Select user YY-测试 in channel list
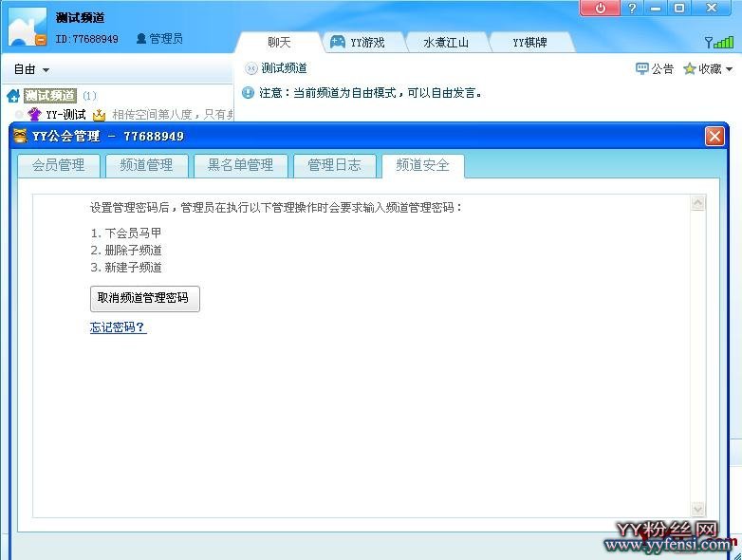Image resolution: width=742 pixels, height=560 pixels. pyautogui.click(x=65, y=115)
